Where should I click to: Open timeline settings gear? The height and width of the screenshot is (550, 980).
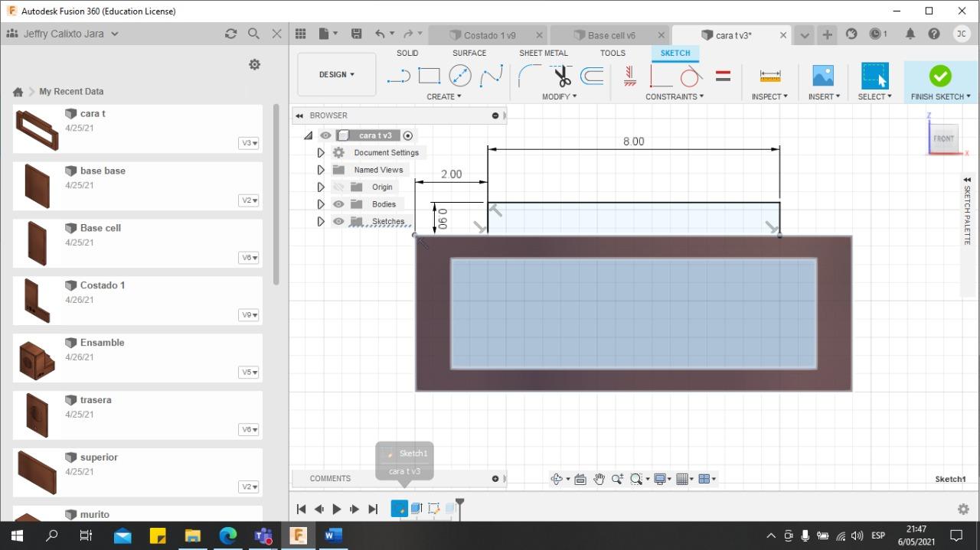[964, 509]
